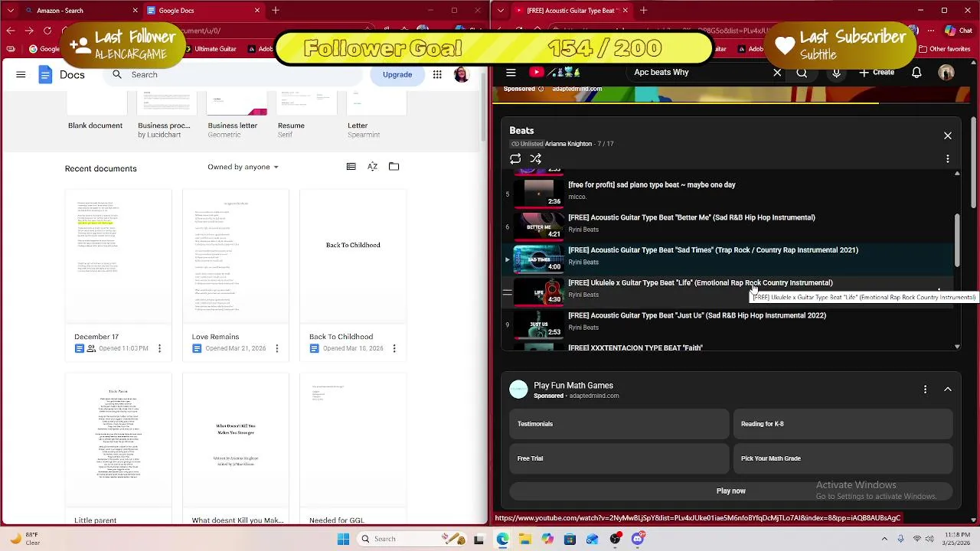Image resolution: width=980 pixels, height=551 pixels.
Task: Open the Other favorites bookmarks folder
Action: 943,49
